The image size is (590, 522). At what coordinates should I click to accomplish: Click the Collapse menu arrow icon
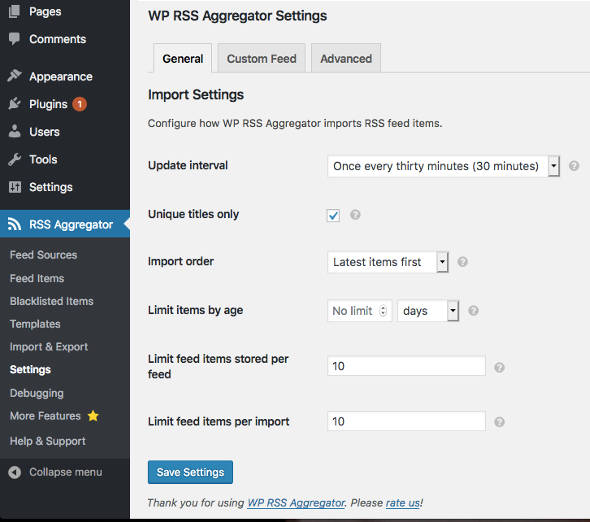[x=15, y=472]
